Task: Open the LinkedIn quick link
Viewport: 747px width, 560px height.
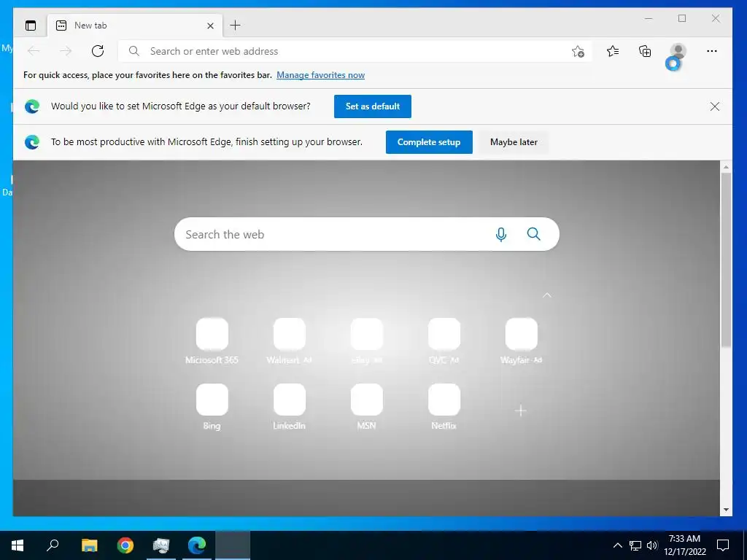Action: click(x=289, y=407)
